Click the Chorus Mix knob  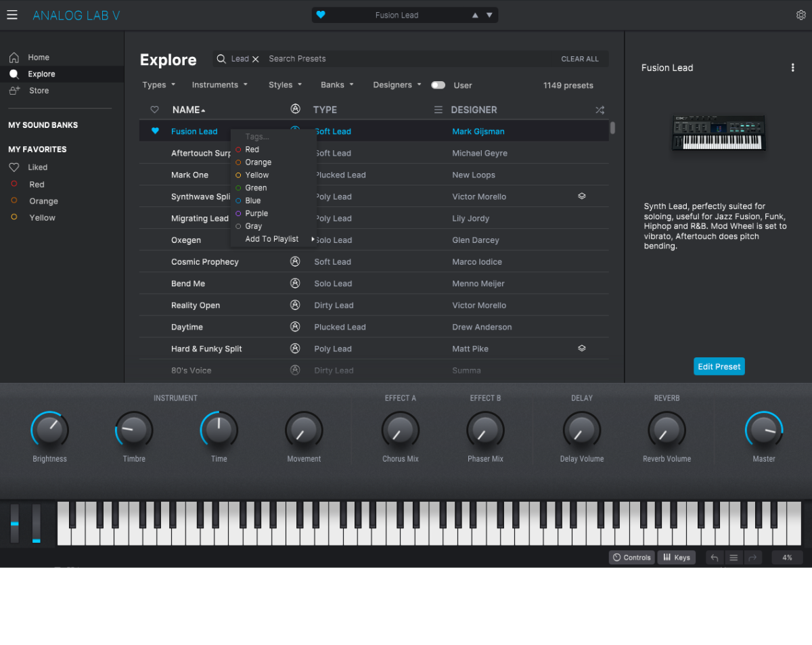(x=401, y=430)
